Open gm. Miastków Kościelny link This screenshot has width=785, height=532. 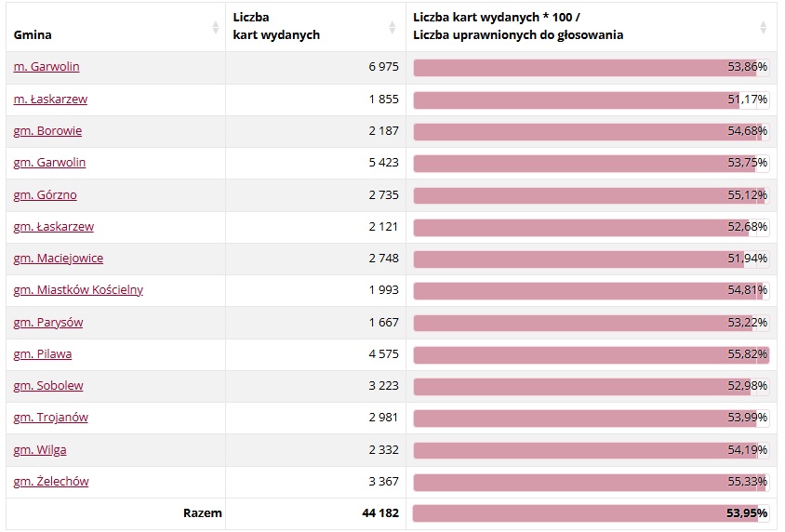[x=78, y=289]
